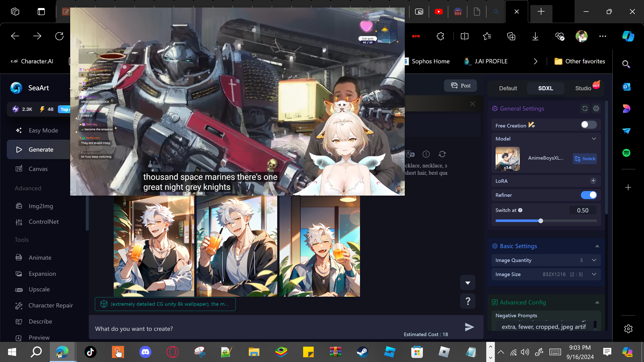Click the Windows Start button
Image resolution: width=644 pixels, height=362 pixels.
click(x=12, y=352)
